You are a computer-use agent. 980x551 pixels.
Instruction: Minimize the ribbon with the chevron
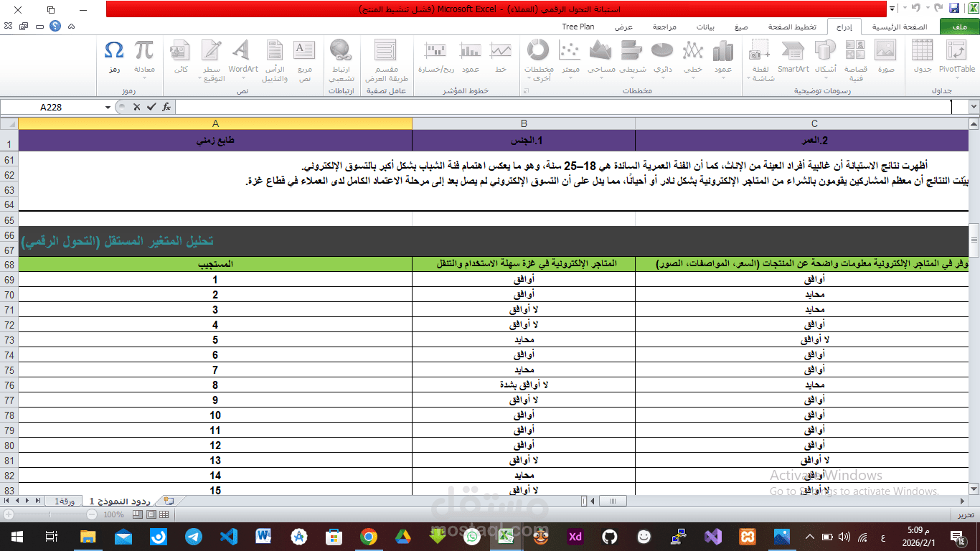click(70, 27)
